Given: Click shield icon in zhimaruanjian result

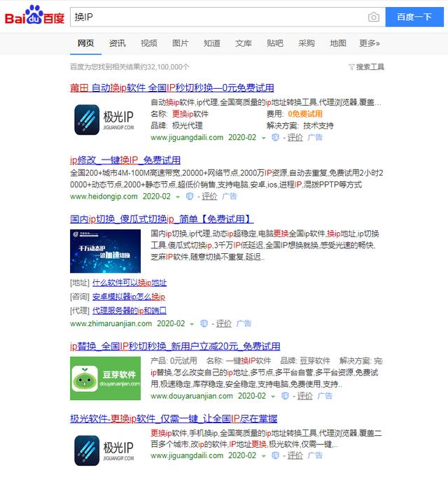Looking at the screenshot, I should [204, 323].
